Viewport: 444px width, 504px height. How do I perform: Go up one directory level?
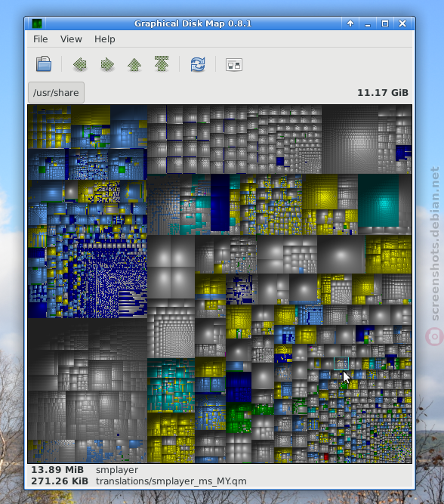[x=134, y=64]
